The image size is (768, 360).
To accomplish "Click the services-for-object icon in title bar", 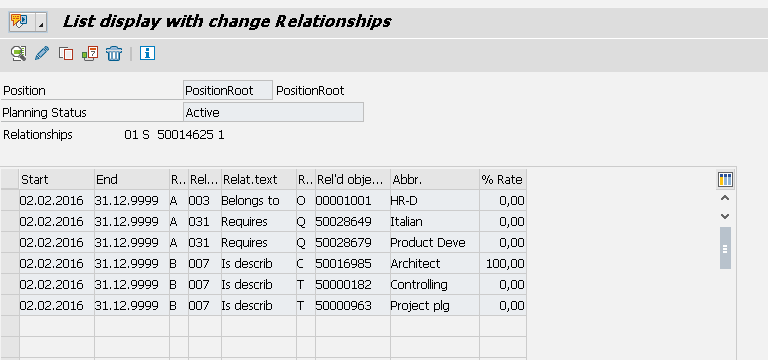I will coord(20,22).
